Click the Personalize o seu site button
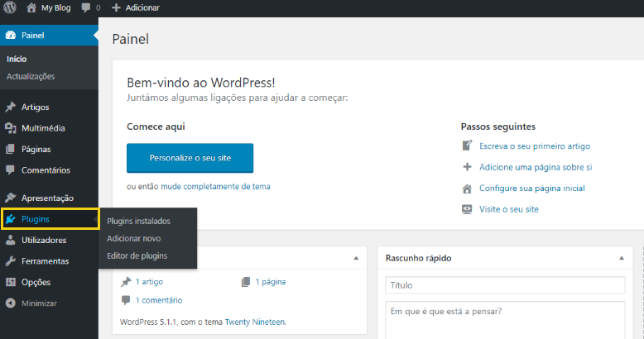 point(190,158)
